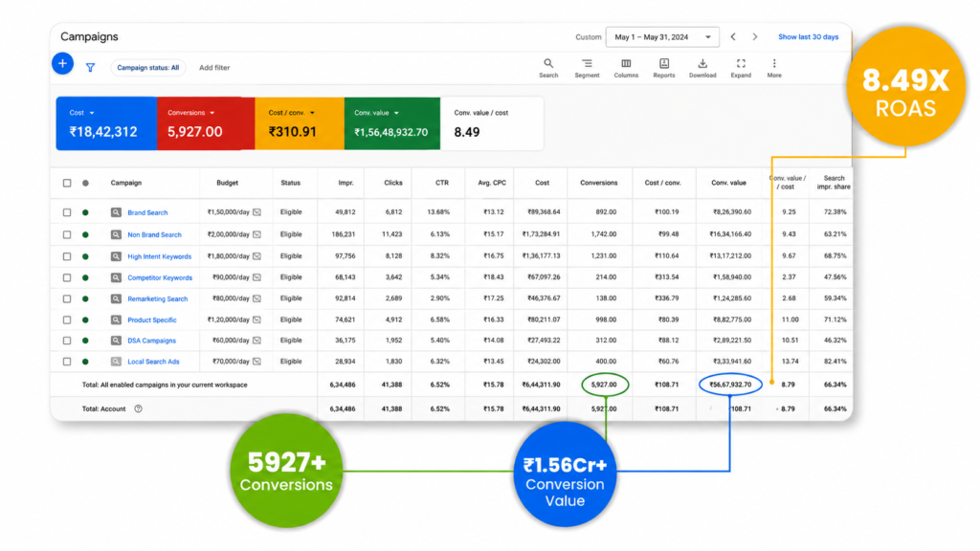Viewport: 980px width, 551px height.
Task: Open the May 1 – May 31, 2024 date dropdown
Action: pyautogui.click(x=662, y=37)
